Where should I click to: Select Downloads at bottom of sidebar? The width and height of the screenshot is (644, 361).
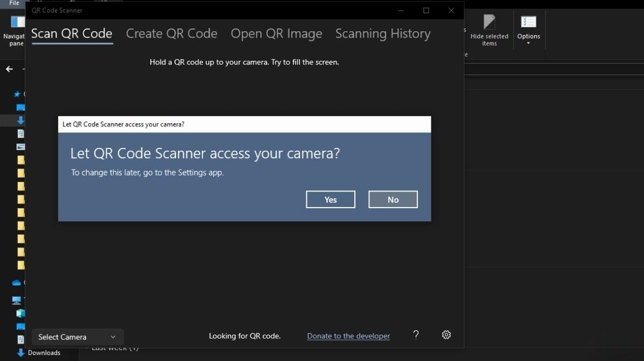point(44,353)
